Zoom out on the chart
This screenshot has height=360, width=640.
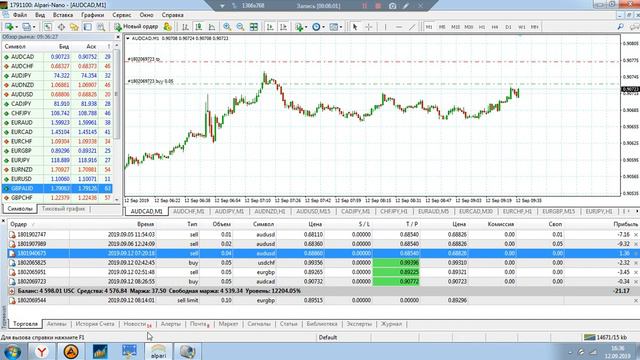[x=240, y=27]
